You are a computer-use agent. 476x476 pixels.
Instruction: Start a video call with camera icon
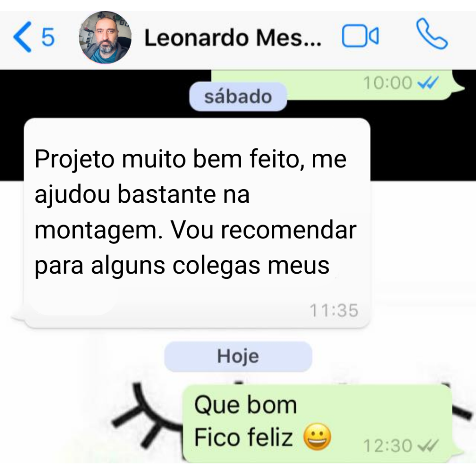pyautogui.click(x=360, y=36)
